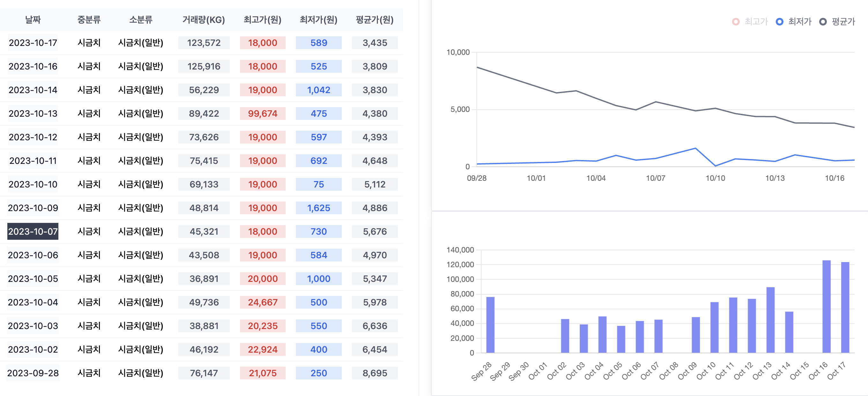The width and height of the screenshot is (868, 396).
Task: Click the highest price value 22,924
Action: click(x=263, y=349)
